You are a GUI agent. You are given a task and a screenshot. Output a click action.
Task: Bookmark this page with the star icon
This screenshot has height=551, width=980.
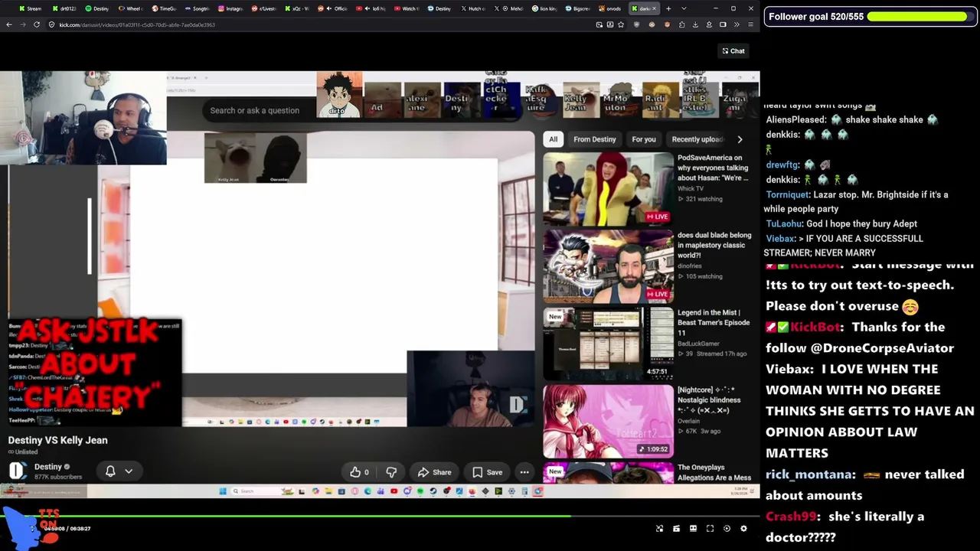[621, 24]
